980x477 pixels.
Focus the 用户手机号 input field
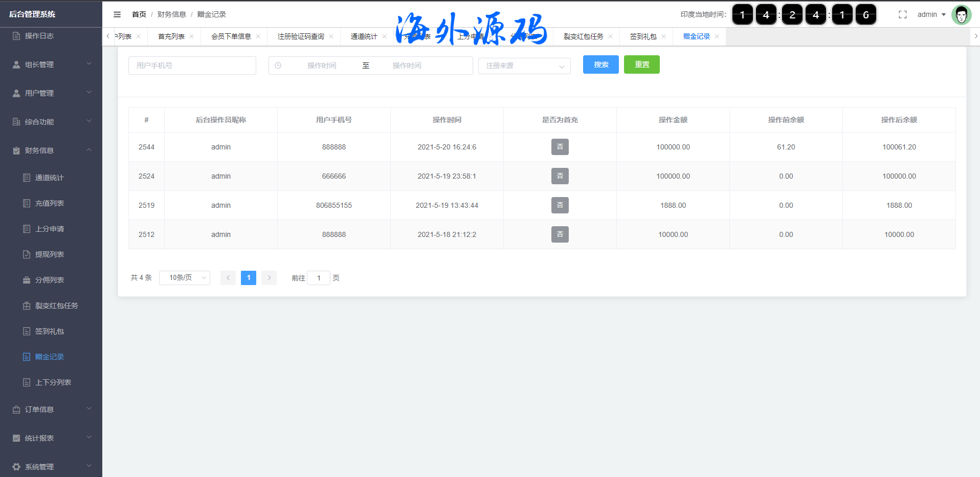pyautogui.click(x=192, y=66)
